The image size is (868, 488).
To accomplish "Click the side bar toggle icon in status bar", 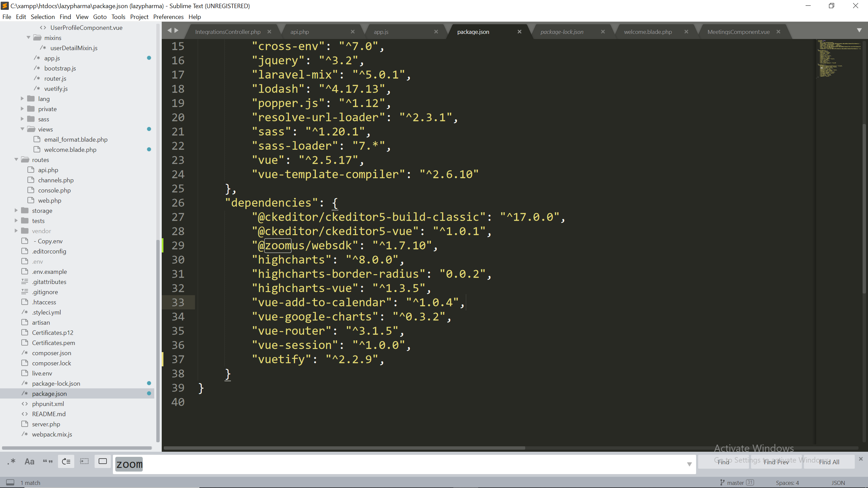I will [x=10, y=482].
